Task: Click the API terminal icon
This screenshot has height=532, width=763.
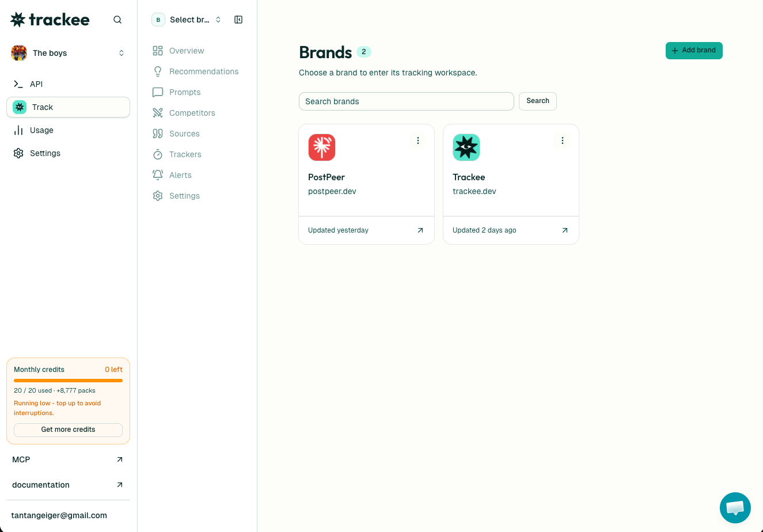Action: (18, 84)
